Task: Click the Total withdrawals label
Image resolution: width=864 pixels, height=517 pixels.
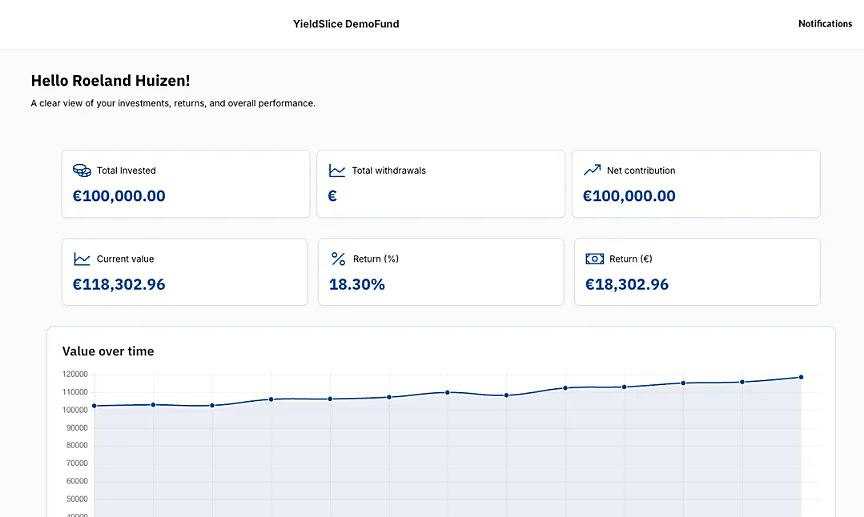Action: [389, 170]
